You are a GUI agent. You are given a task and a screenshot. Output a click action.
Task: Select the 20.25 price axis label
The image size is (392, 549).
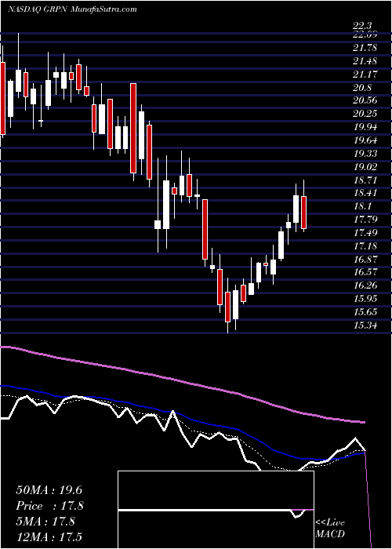click(365, 114)
